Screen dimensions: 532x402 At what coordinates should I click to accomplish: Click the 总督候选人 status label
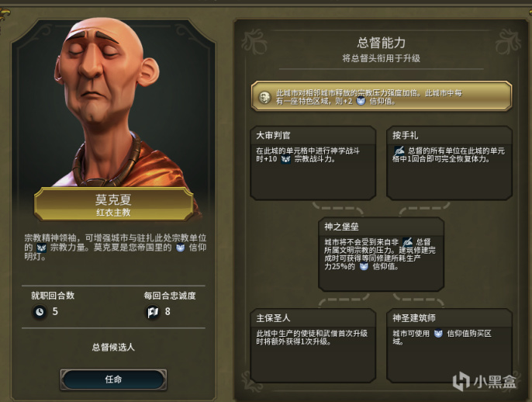[113, 348]
